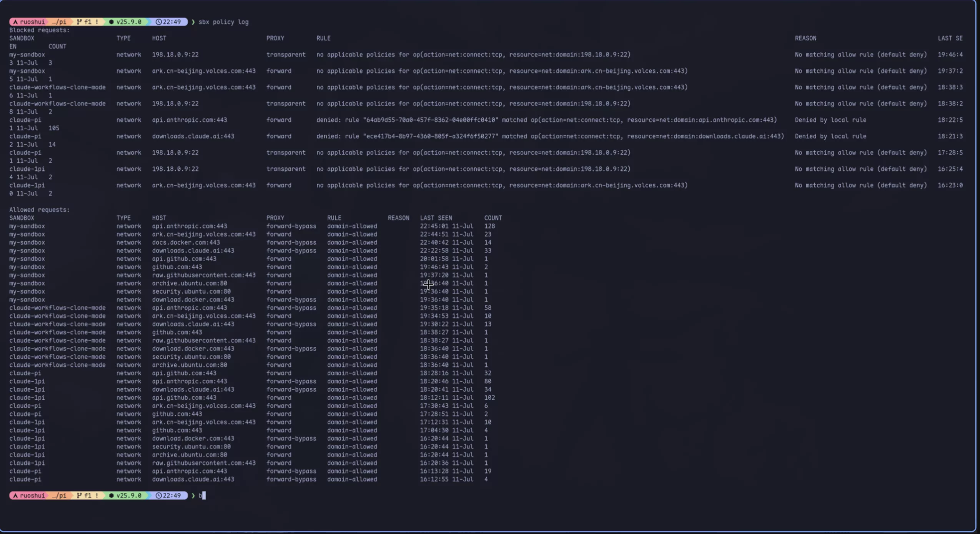Click "Denied by local rule" in the blocked downloads.claude.ai row

pyautogui.click(x=830, y=136)
